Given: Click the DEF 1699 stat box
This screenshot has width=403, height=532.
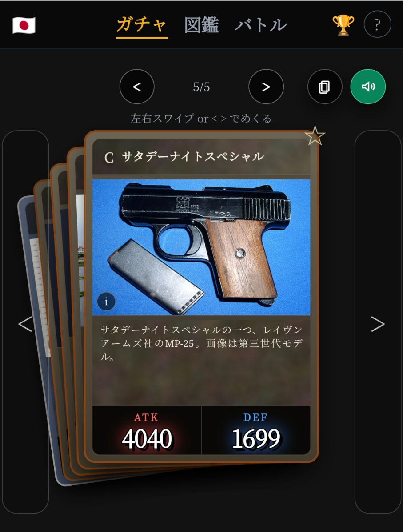Looking at the screenshot, I should point(256,430).
